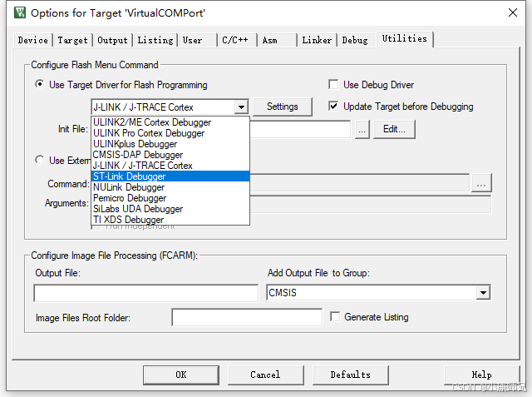532x397 pixels.
Task: Click the Cancel button
Action: (265, 375)
